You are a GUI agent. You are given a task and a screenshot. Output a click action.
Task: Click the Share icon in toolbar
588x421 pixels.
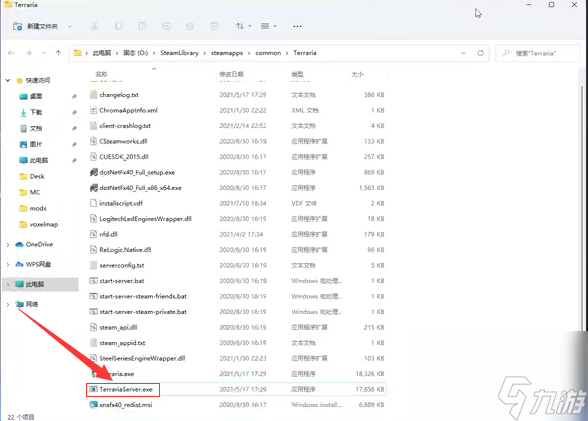click(190, 26)
